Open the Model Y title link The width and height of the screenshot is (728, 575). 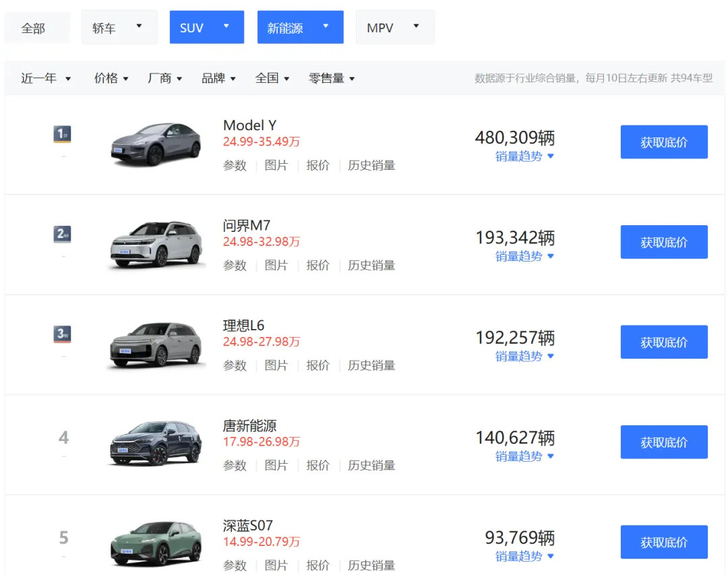pos(250,125)
